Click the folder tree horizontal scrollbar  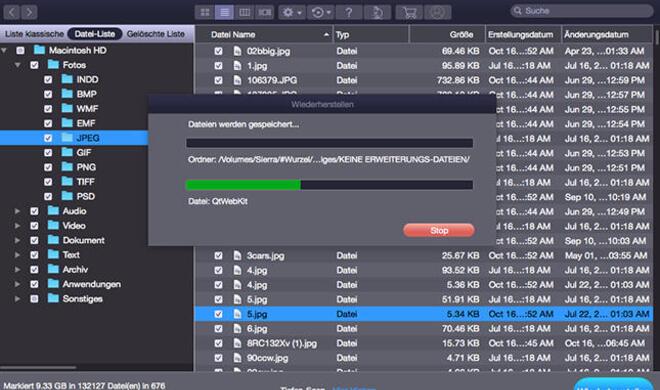pyautogui.click(x=38, y=367)
